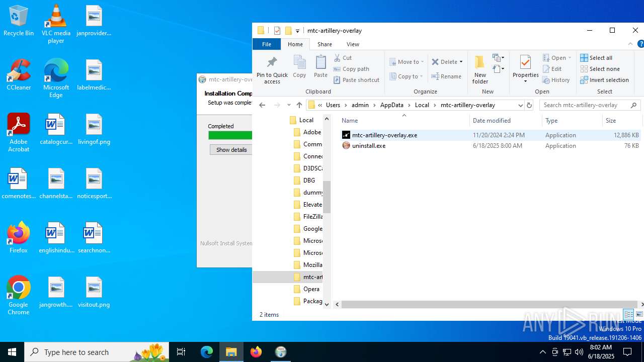Screen dimensions: 644x362
Task: Switch to details view button
Action: [x=628, y=314]
